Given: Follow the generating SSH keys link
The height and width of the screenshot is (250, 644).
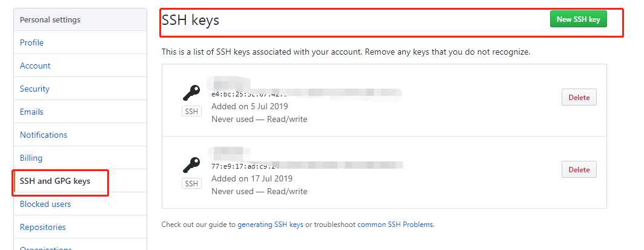Looking at the screenshot, I should (270, 225).
